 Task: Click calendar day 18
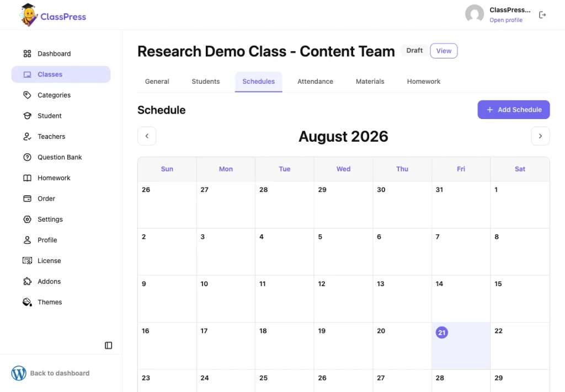[x=285, y=346]
